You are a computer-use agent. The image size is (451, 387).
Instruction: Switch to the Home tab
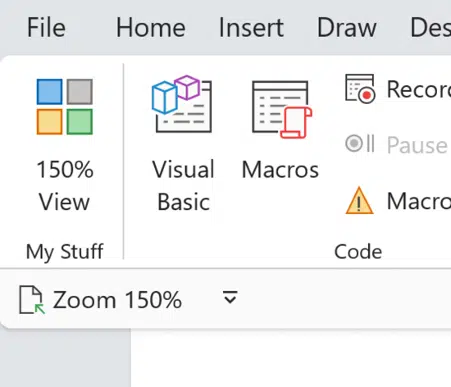click(151, 28)
